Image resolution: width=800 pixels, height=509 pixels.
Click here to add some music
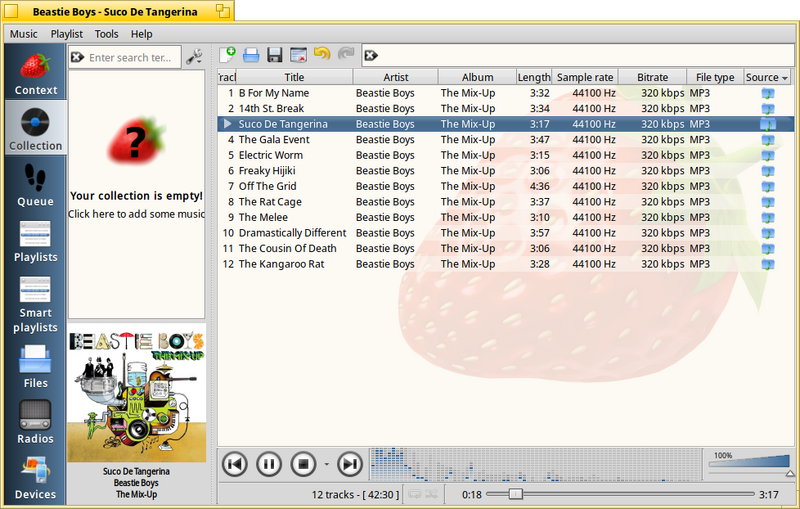point(137,214)
